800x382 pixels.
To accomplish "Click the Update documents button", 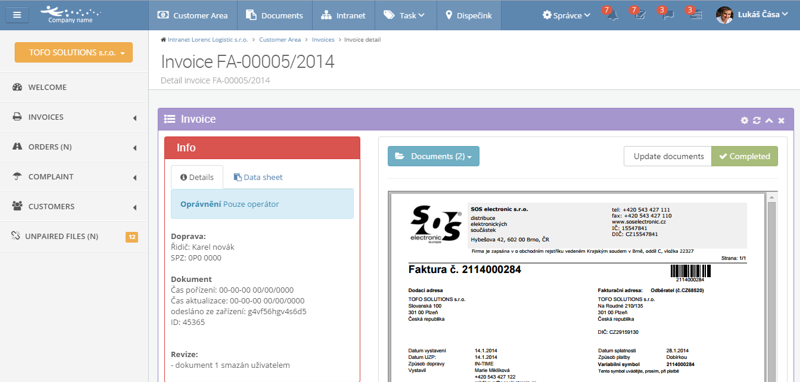I will pyautogui.click(x=668, y=156).
